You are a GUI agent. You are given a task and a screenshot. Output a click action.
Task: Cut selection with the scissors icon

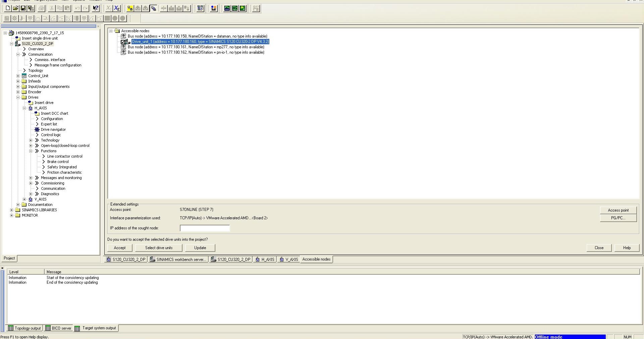(x=52, y=8)
